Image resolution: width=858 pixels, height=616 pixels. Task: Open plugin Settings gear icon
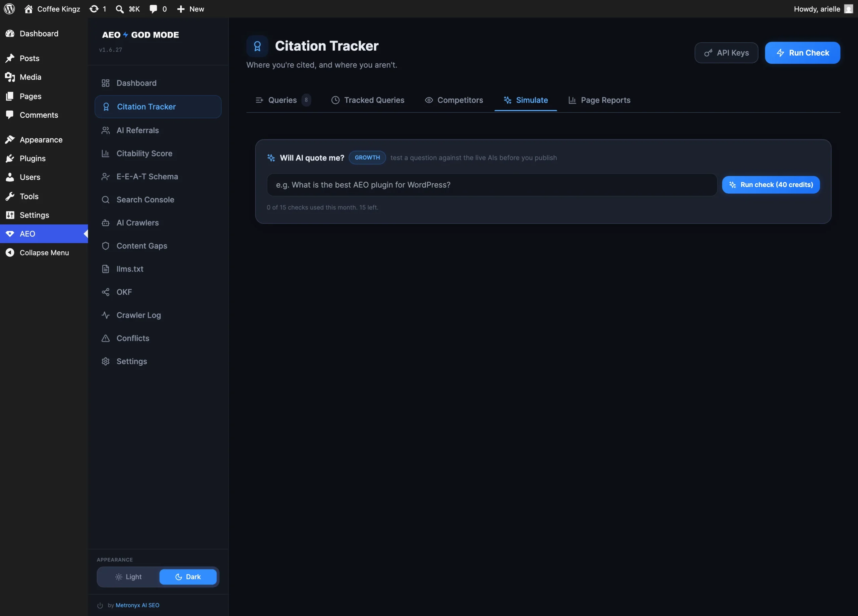click(x=106, y=361)
